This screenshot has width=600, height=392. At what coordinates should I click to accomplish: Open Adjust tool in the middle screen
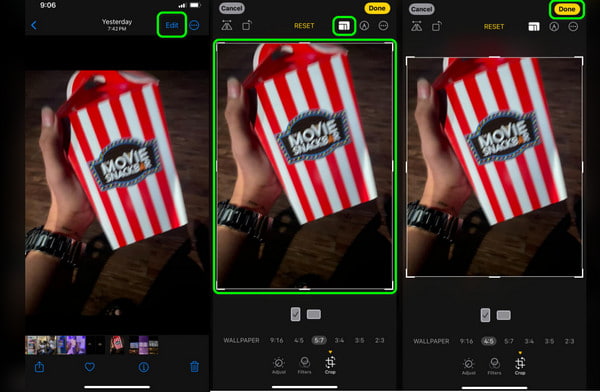[279, 365]
